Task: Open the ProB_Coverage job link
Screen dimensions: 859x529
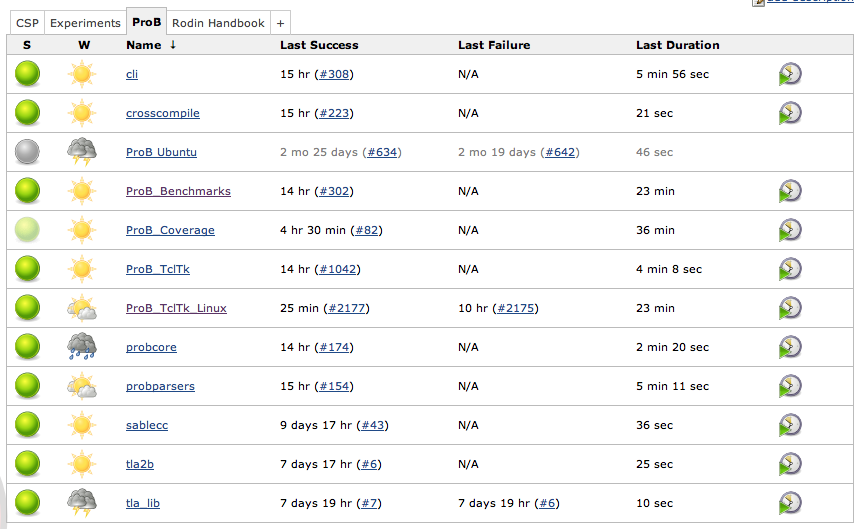Action: pos(170,230)
